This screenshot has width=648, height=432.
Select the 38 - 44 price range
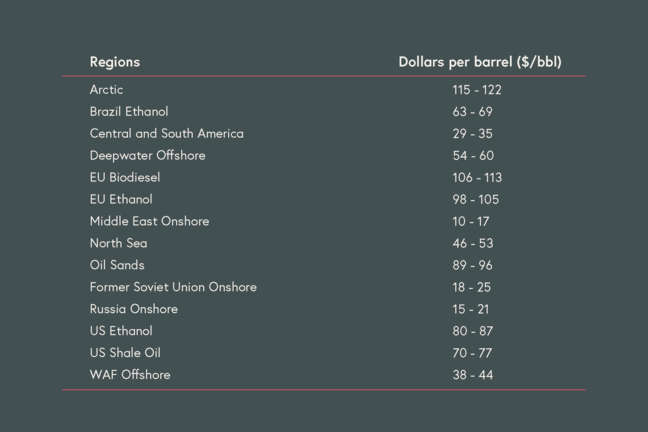click(x=472, y=376)
